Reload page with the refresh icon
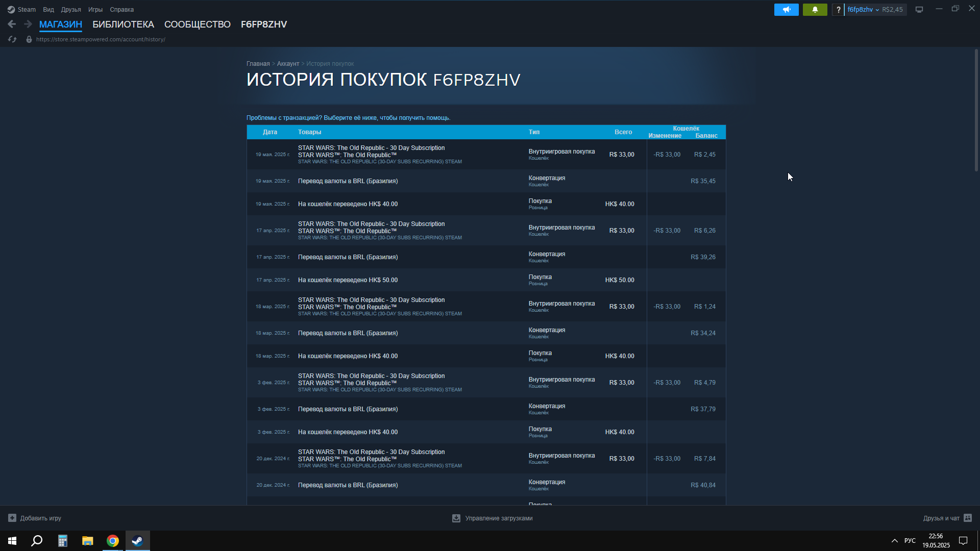 [x=12, y=39]
